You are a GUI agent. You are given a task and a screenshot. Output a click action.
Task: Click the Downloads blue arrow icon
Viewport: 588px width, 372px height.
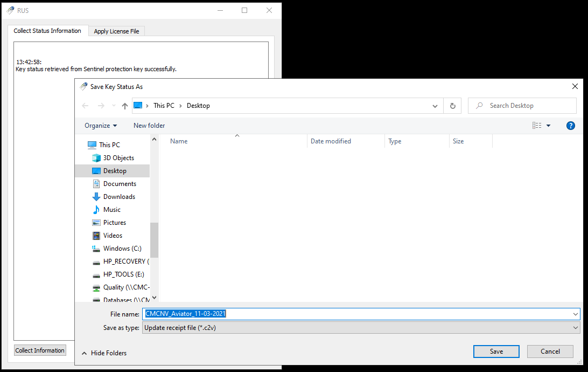(x=96, y=197)
